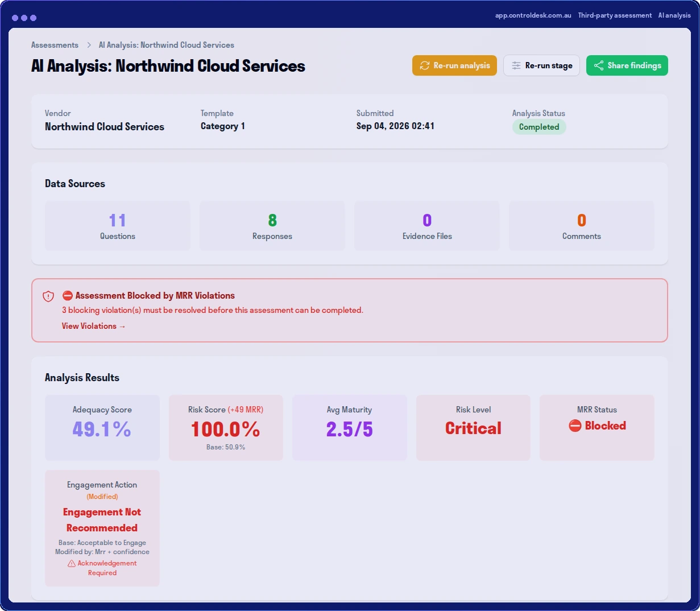Click the (+49 MRR) label
The height and width of the screenshot is (611, 700).
tap(246, 410)
